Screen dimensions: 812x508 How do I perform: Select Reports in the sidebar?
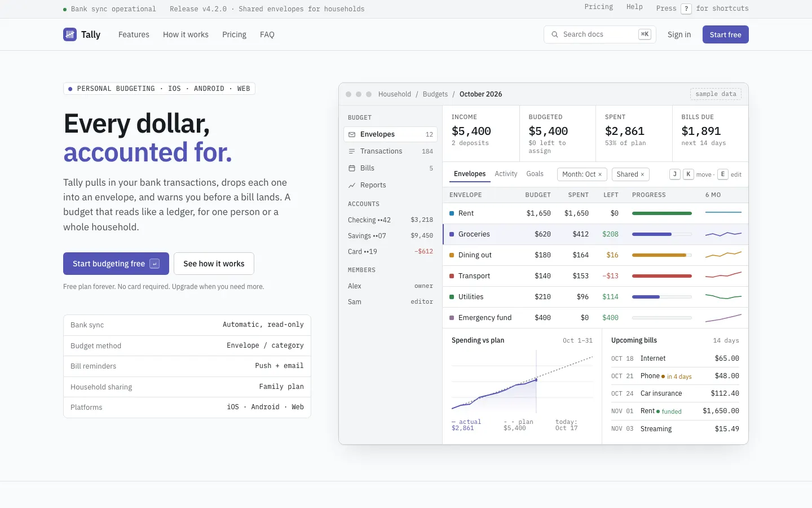pos(390,185)
